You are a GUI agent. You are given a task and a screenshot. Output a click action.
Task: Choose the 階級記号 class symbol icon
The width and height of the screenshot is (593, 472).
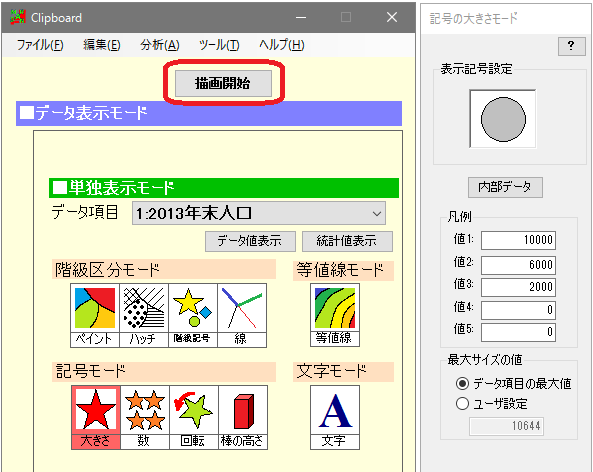pos(193,315)
